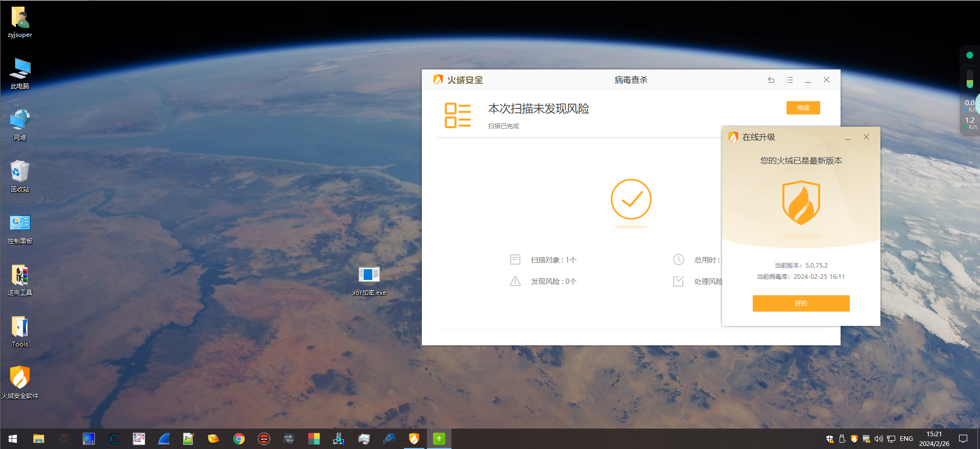This screenshot has height=449, width=980.
Task: Select the 控制面板 desktop icon
Action: click(20, 229)
